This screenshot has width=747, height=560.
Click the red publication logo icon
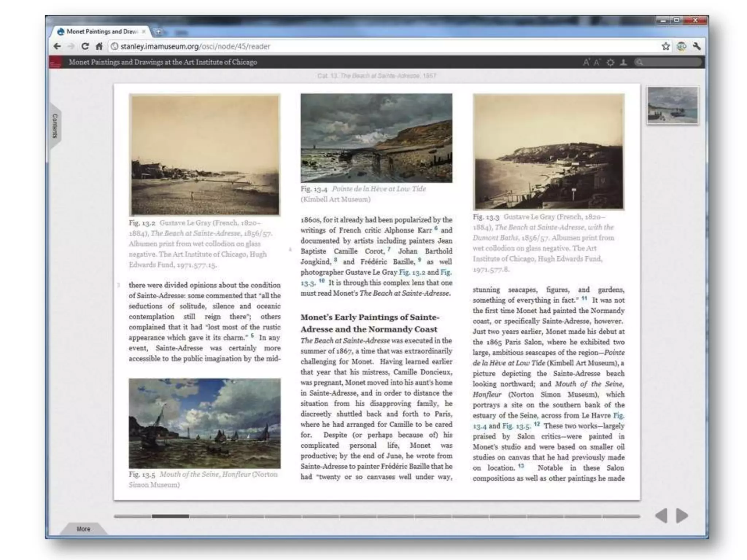[55, 62]
